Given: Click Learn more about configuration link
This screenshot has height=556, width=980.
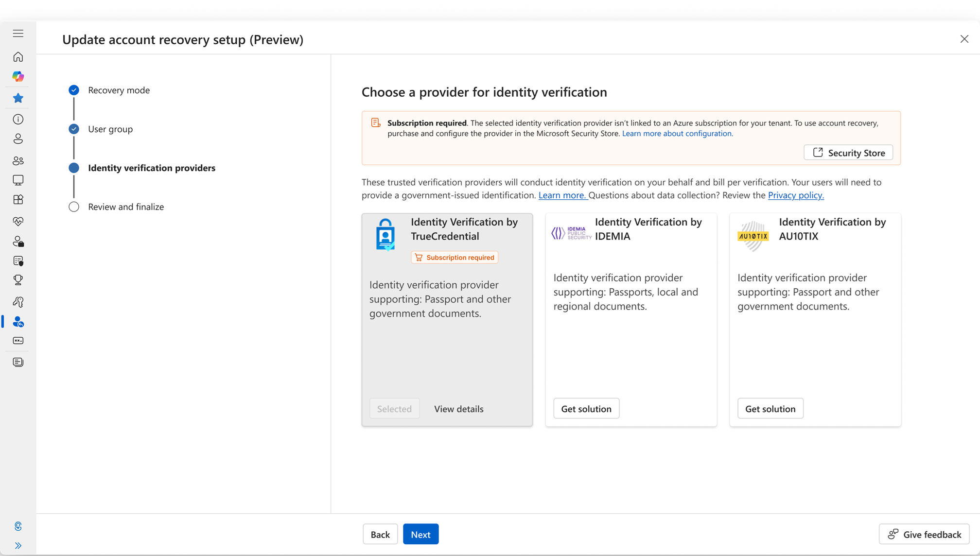Looking at the screenshot, I should click(x=677, y=134).
